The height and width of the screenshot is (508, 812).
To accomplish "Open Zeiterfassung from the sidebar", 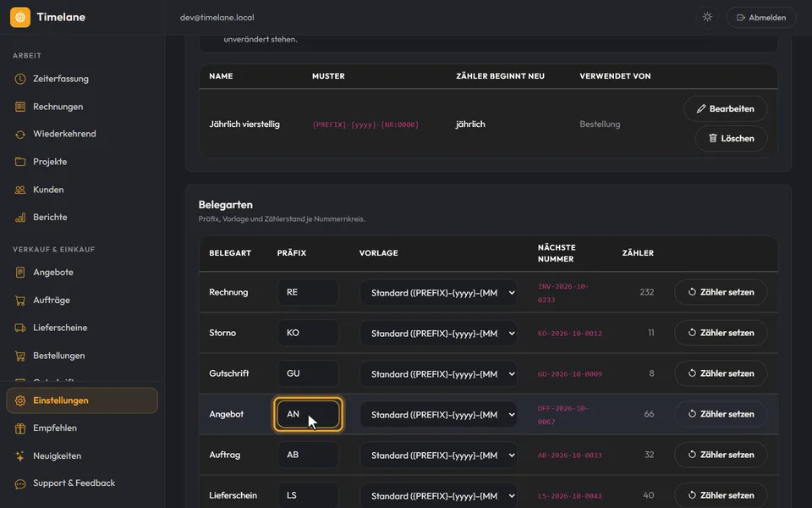I will point(82,79).
